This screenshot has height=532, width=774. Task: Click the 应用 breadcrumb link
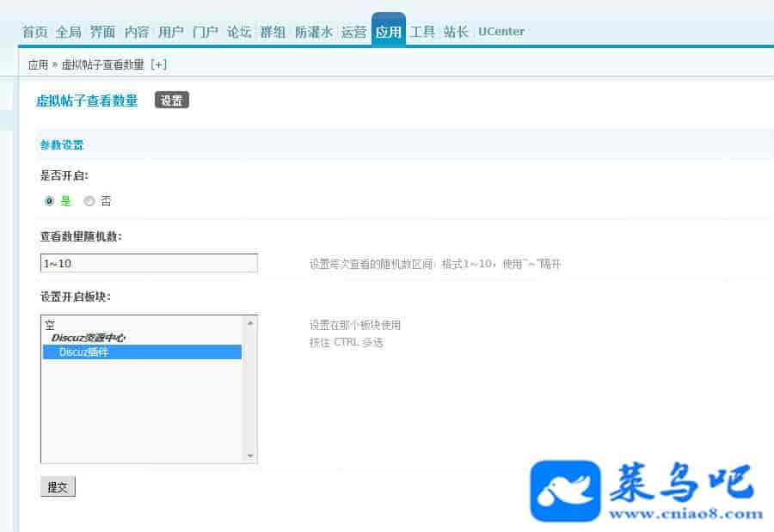[x=38, y=64]
